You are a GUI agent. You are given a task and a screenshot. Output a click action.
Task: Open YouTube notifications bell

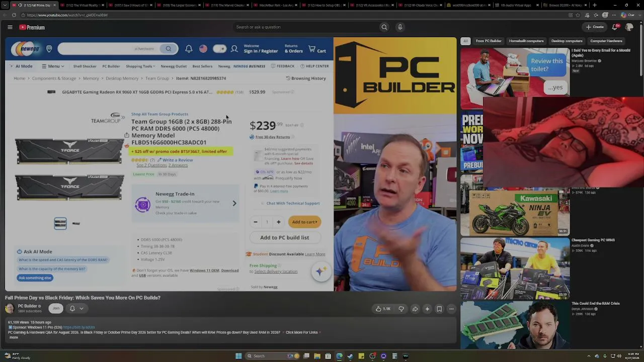pos(615,27)
